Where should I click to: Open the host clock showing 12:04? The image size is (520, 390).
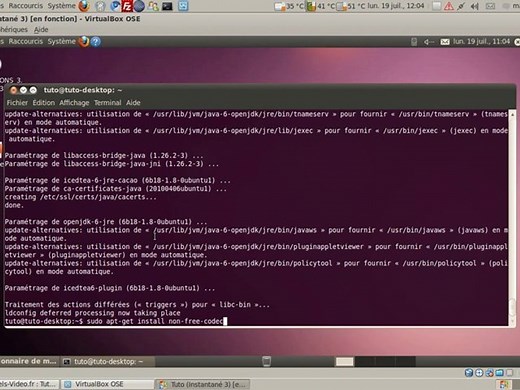395,6
